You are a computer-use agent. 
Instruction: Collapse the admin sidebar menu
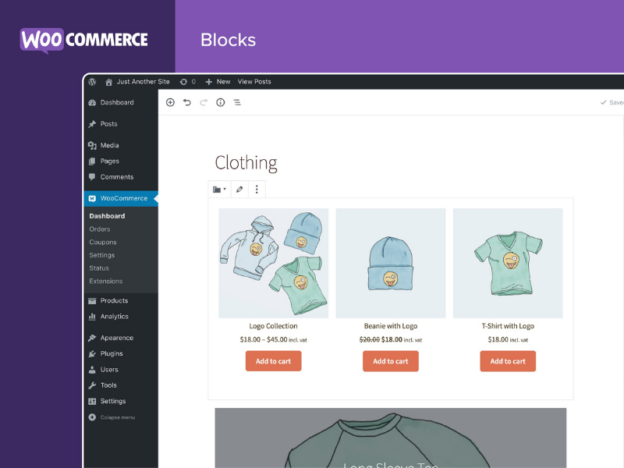[112, 417]
